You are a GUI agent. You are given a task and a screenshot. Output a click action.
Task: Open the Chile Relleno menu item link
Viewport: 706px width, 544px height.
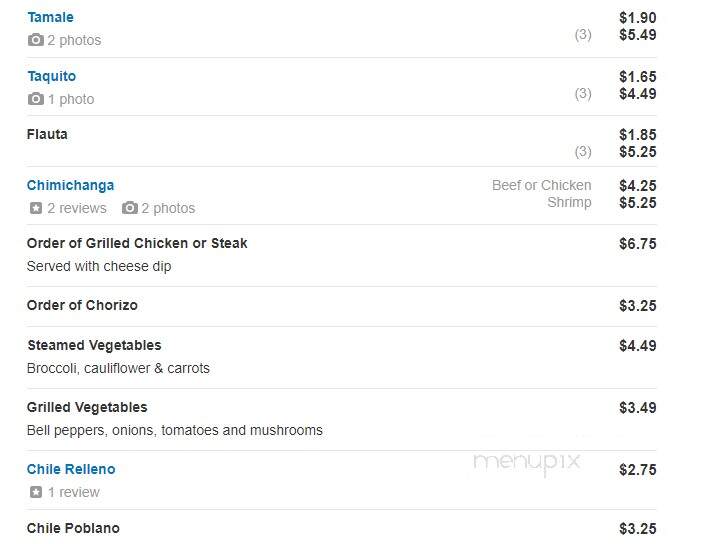pos(71,469)
